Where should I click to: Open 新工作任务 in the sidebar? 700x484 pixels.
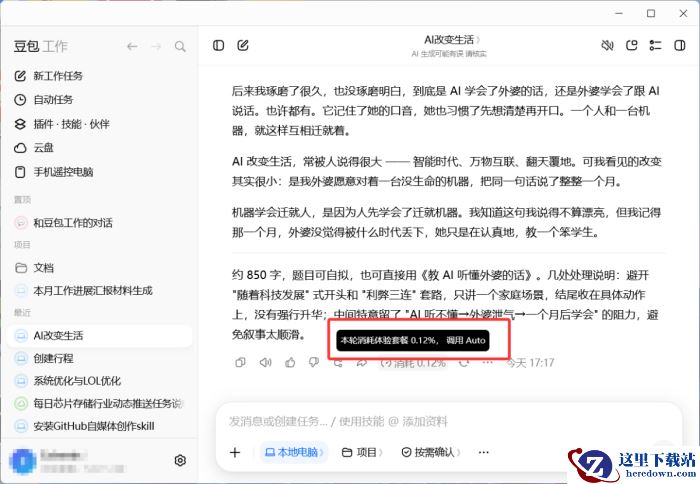click(x=49, y=76)
